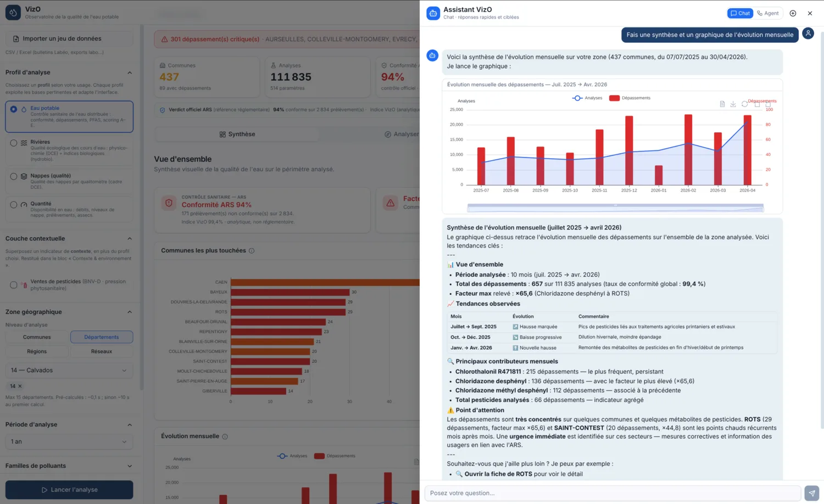The height and width of the screenshot is (504, 824).
Task: Click the Nappes layers icon
Action: 24,176
